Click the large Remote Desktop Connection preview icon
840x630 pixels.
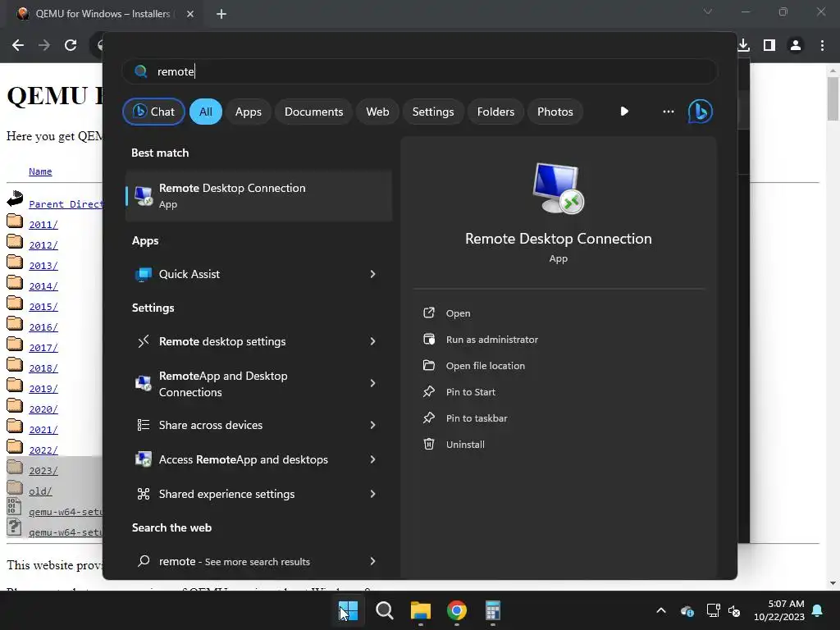558,188
